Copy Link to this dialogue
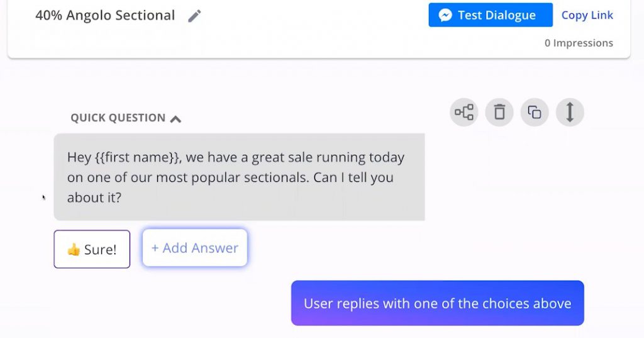 pos(587,15)
